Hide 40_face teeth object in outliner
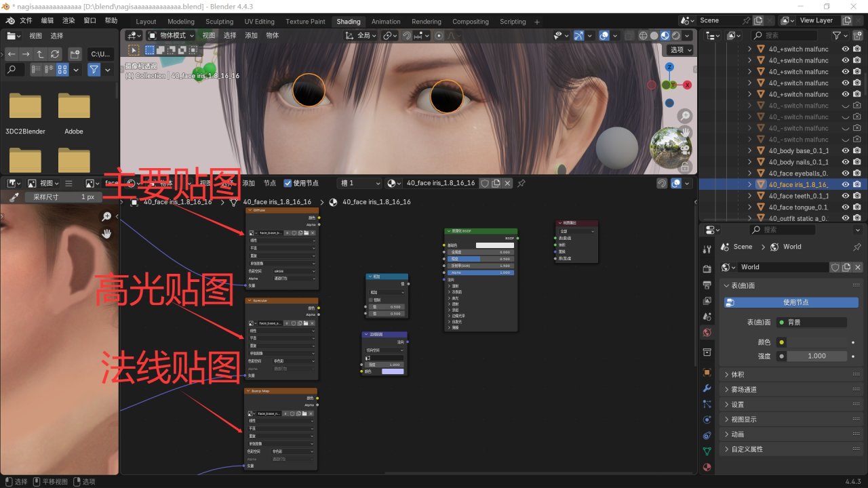Image resolution: width=868 pixels, height=488 pixels. [x=846, y=196]
